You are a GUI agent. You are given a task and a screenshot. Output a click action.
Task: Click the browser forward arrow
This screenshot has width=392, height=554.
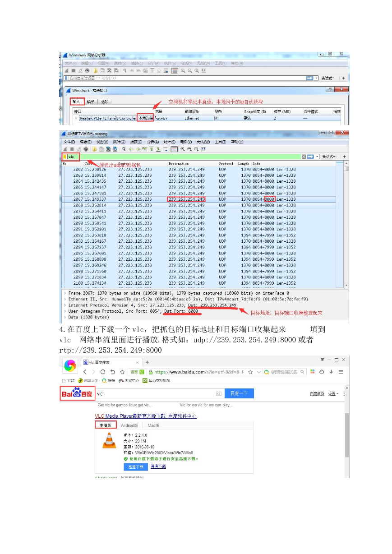point(94,372)
